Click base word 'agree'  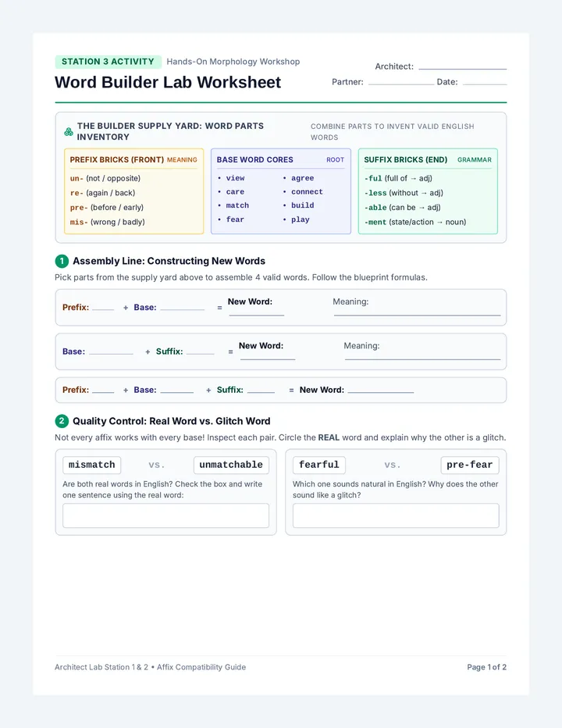[x=303, y=178]
